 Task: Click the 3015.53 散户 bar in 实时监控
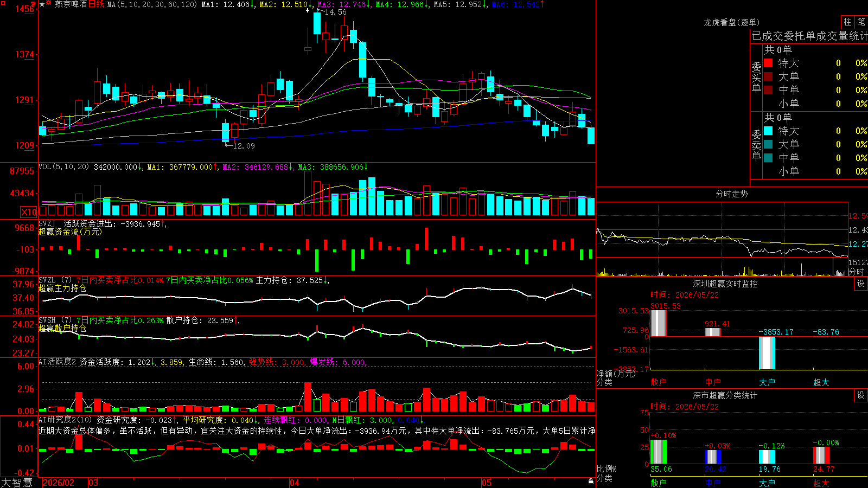pyautogui.click(x=659, y=323)
